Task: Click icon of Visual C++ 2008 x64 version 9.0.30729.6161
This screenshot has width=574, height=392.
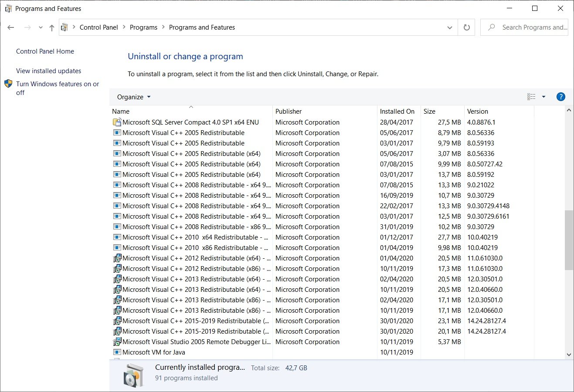Action: pos(117,216)
